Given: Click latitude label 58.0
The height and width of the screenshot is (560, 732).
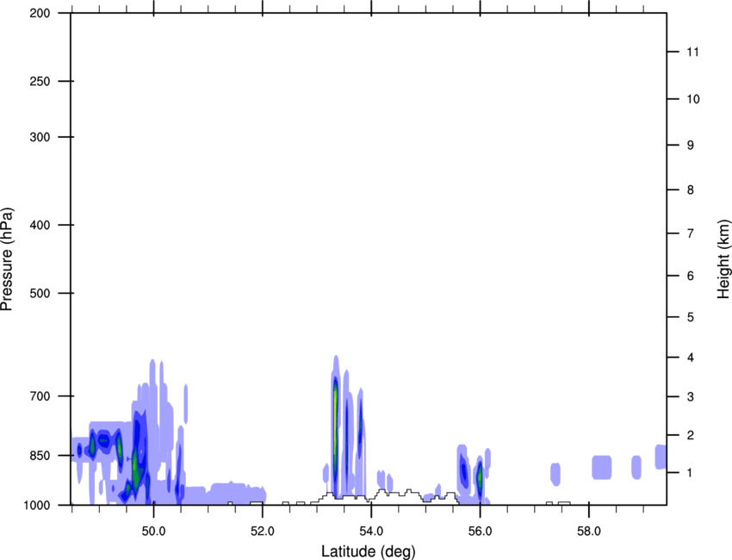Looking at the screenshot, I should [589, 532].
